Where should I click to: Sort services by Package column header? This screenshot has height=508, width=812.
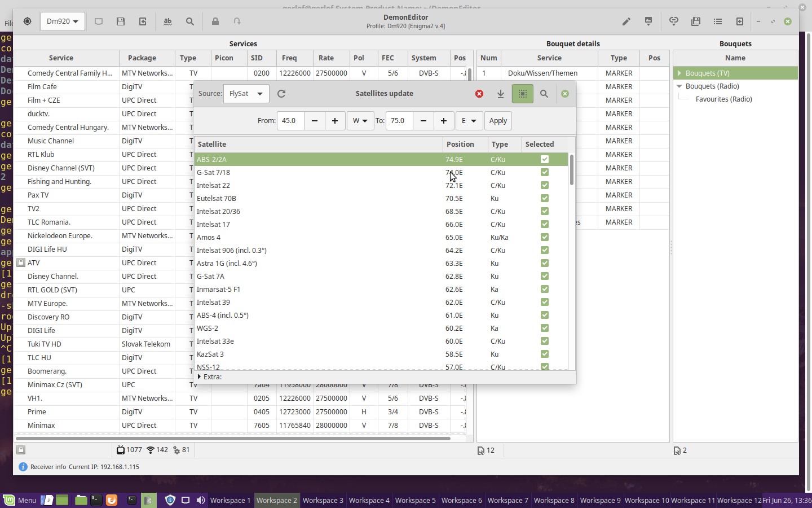coord(147,58)
